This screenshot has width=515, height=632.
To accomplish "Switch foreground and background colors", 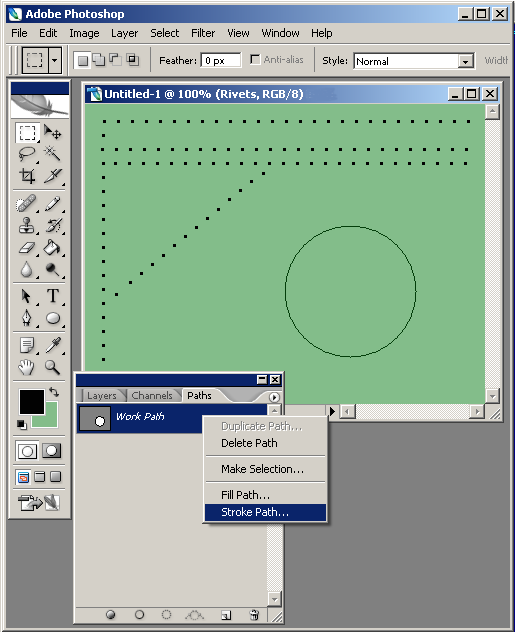I will point(54,392).
